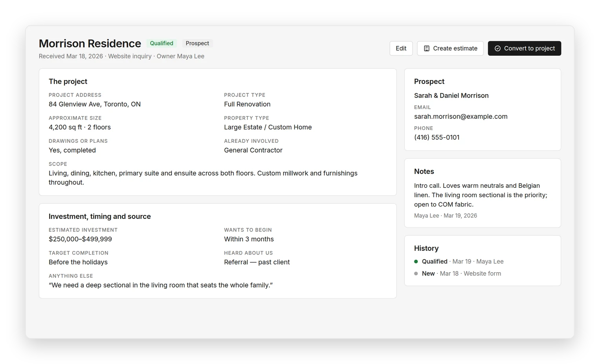Select the $250,000–$499,999 investment value
This screenshot has width=600, height=364.
[x=80, y=239]
